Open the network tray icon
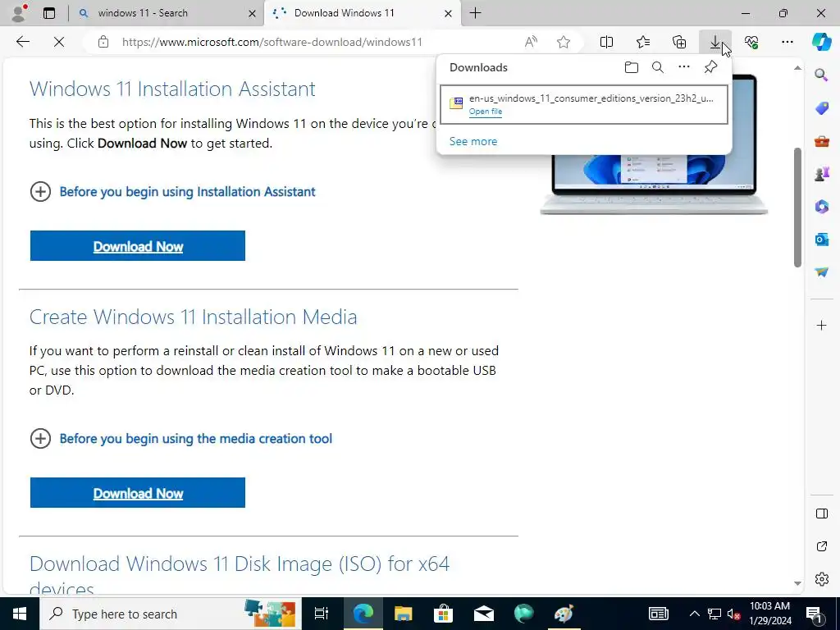The height and width of the screenshot is (630, 840). pos(714,614)
